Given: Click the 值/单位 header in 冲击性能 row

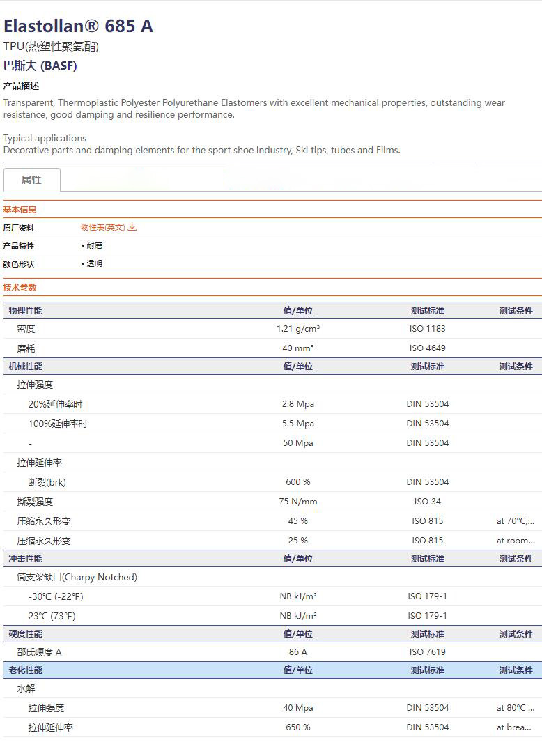Looking at the screenshot, I should pos(298,559).
